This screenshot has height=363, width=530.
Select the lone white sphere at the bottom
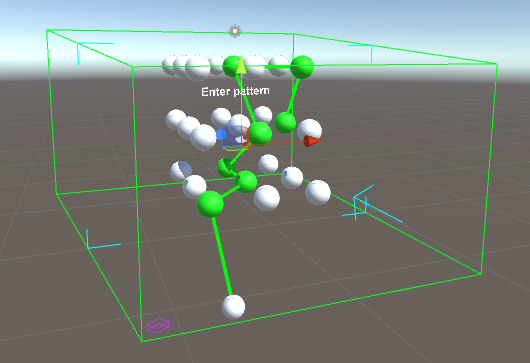coord(233,307)
